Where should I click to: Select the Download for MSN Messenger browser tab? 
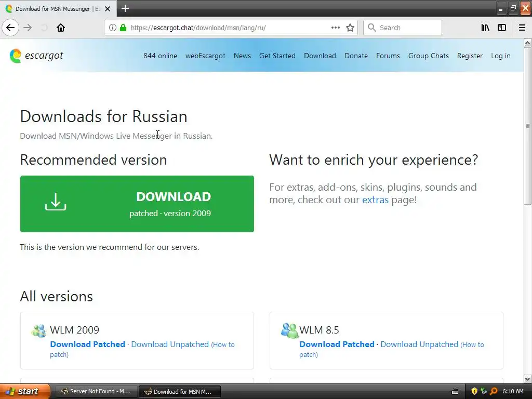pyautogui.click(x=58, y=9)
